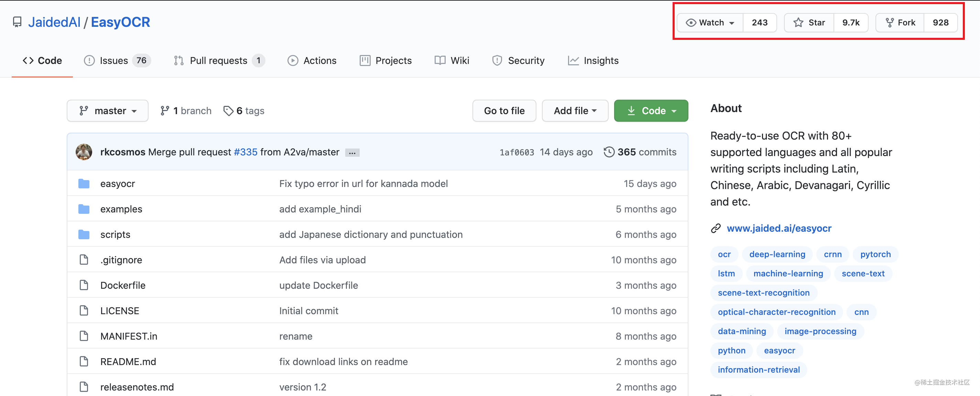Click the deep-learning topic tag
The width and height of the screenshot is (980, 396).
tap(777, 254)
